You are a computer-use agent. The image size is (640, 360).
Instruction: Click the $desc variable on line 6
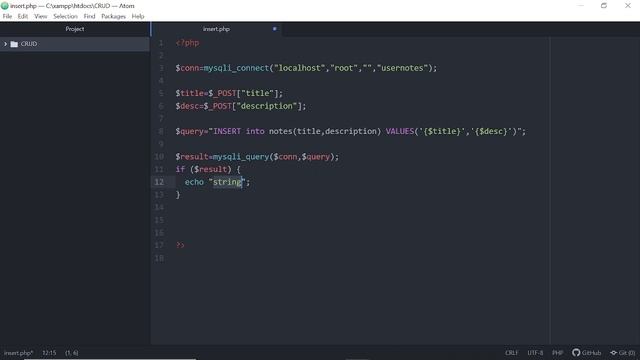187,106
